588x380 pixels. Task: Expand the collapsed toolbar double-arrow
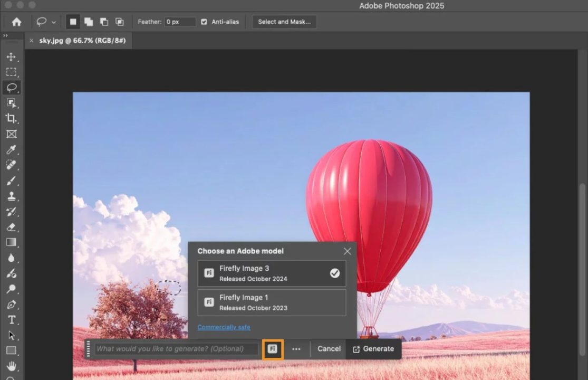pos(6,36)
